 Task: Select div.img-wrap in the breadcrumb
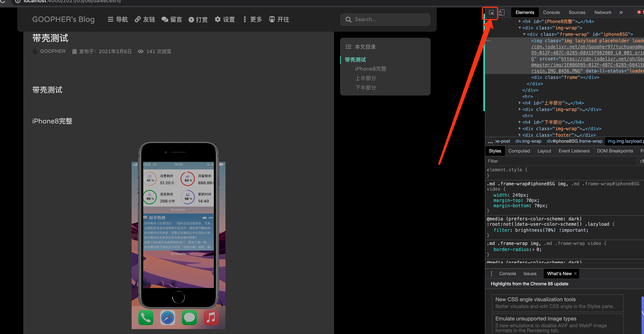pyautogui.click(x=528, y=141)
